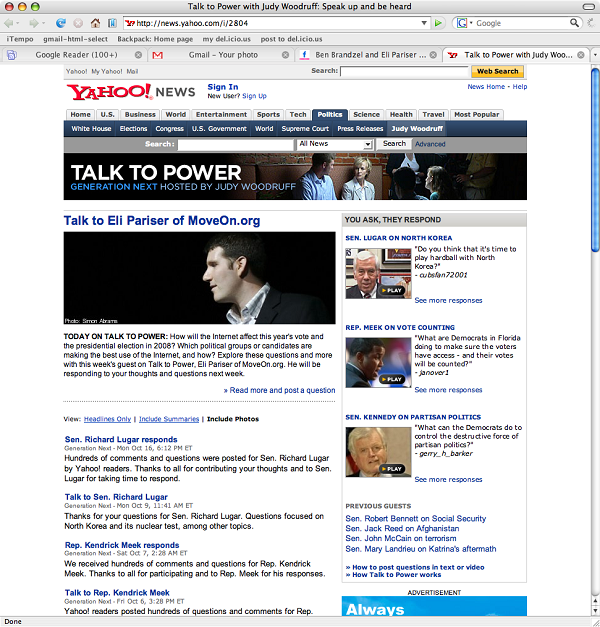This screenshot has height=627, width=600.
Task: Switch to the Google Reader (100+) tab
Action: 76,55
